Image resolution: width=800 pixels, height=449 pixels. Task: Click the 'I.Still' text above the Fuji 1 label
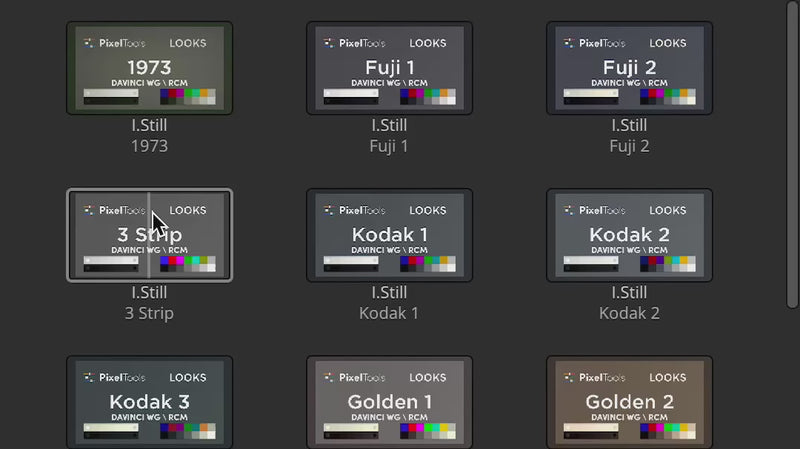click(389, 125)
